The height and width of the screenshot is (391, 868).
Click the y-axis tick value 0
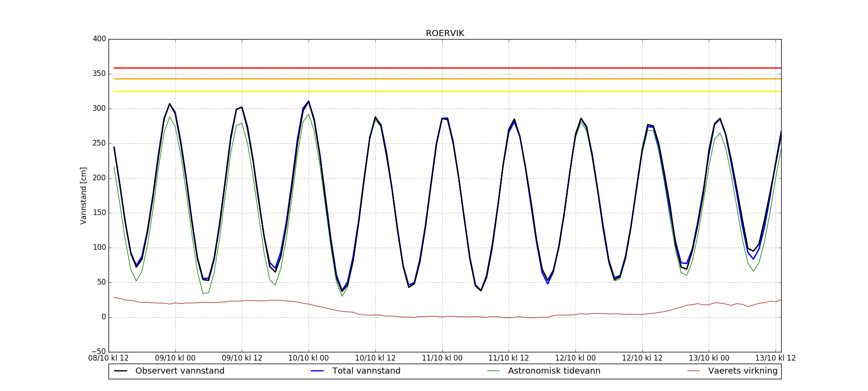[104, 317]
